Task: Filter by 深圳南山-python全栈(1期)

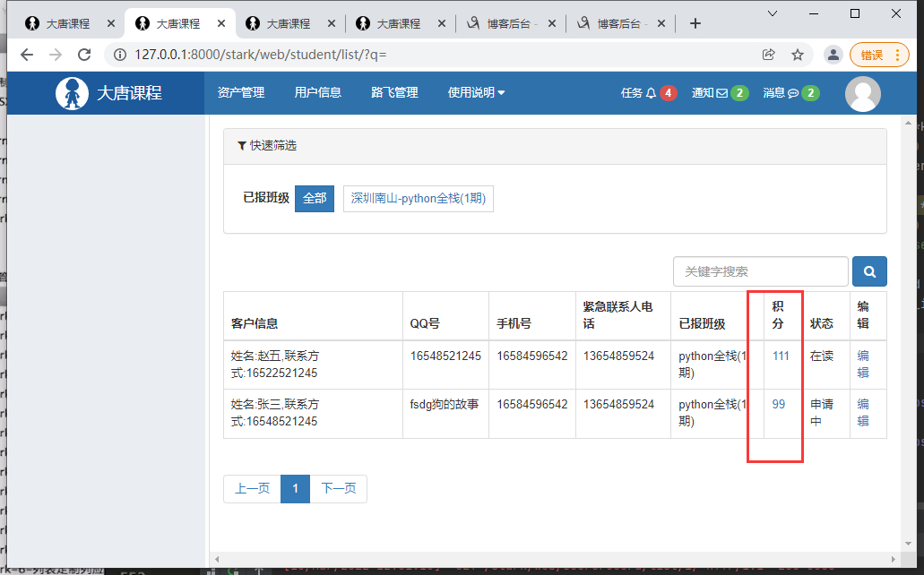Action: pos(419,199)
